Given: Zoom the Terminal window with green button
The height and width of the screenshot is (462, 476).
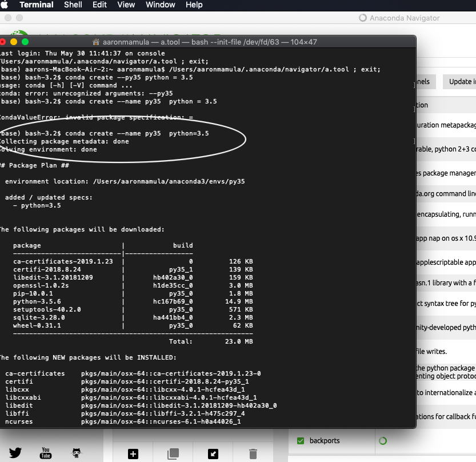Looking at the screenshot, I should tap(25, 42).
